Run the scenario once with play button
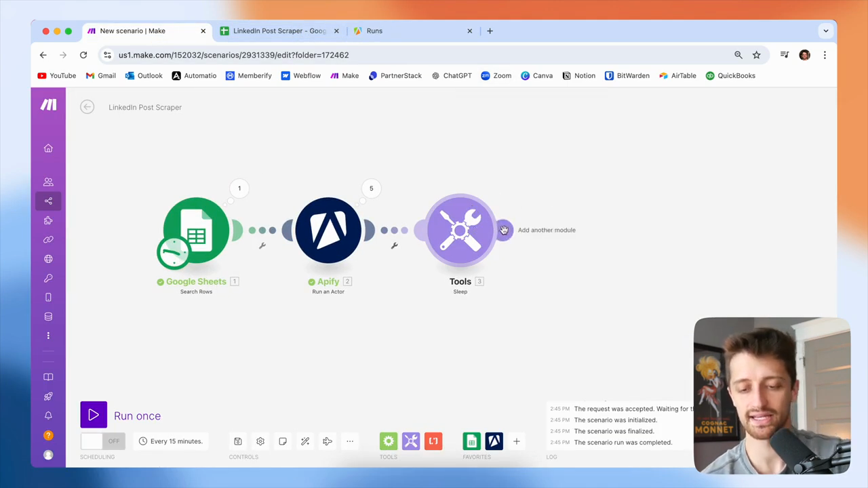Screen dimensions: 868x488 tap(94, 415)
